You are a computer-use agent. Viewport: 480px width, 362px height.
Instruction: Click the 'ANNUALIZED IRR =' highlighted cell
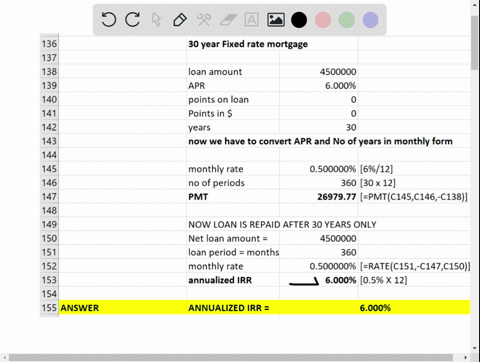click(x=228, y=308)
